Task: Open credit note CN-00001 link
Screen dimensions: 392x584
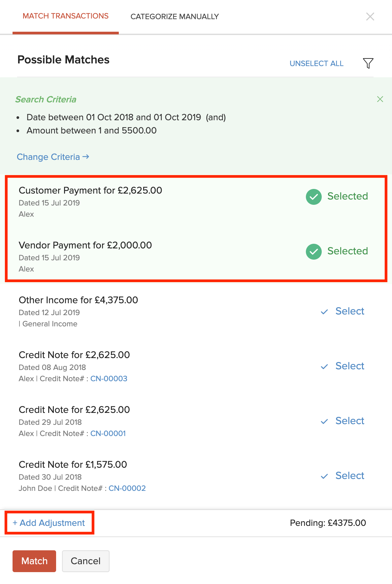Action: coord(108,433)
